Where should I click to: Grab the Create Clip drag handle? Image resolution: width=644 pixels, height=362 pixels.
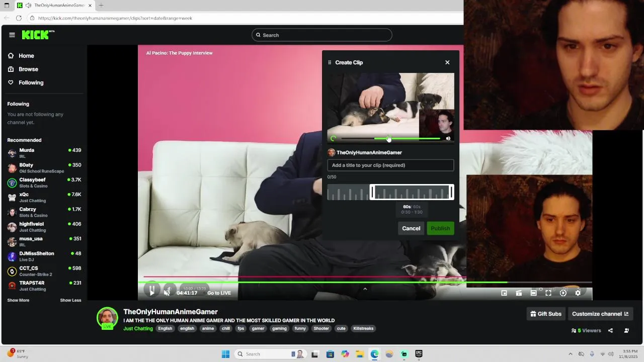[330, 62]
